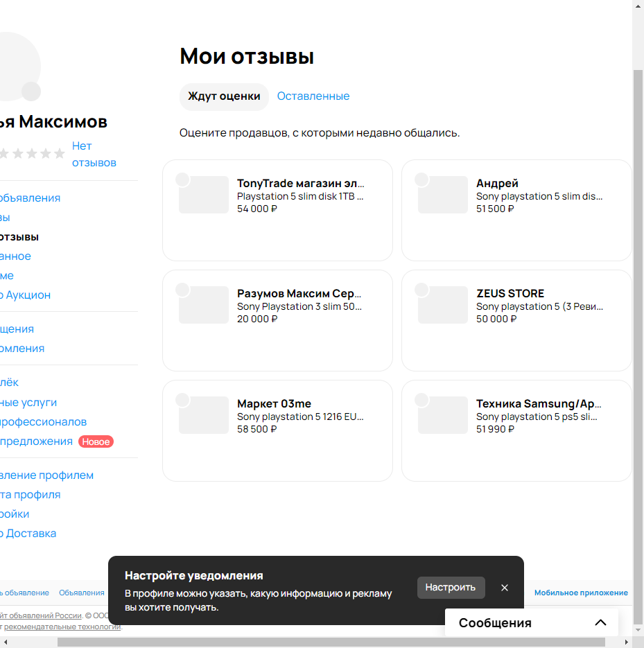
Task: Open the объявления sidebar link
Action: tap(30, 198)
